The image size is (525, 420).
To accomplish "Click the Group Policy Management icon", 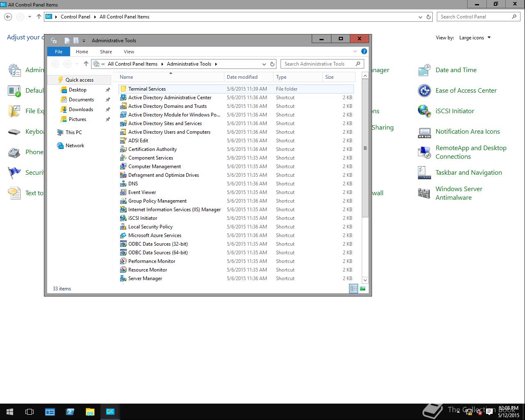I will (x=123, y=201).
